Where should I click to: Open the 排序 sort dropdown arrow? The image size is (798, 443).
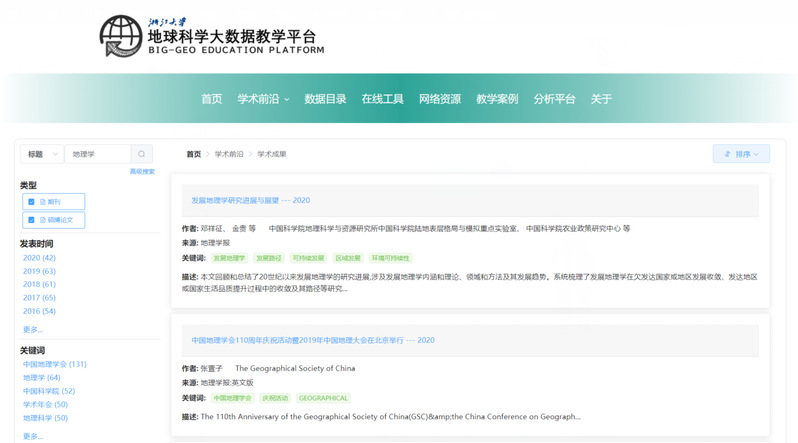tap(757, 154)
